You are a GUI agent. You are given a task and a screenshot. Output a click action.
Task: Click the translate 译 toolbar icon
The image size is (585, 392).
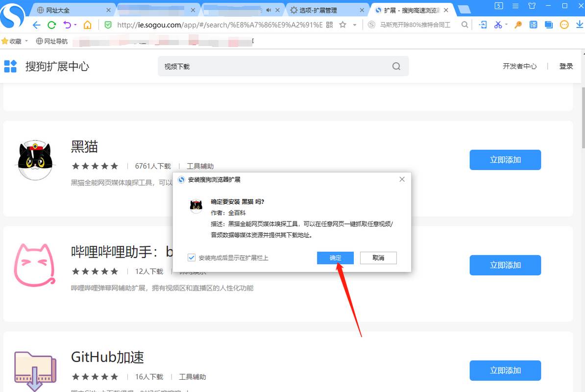(x=534, y=25)
